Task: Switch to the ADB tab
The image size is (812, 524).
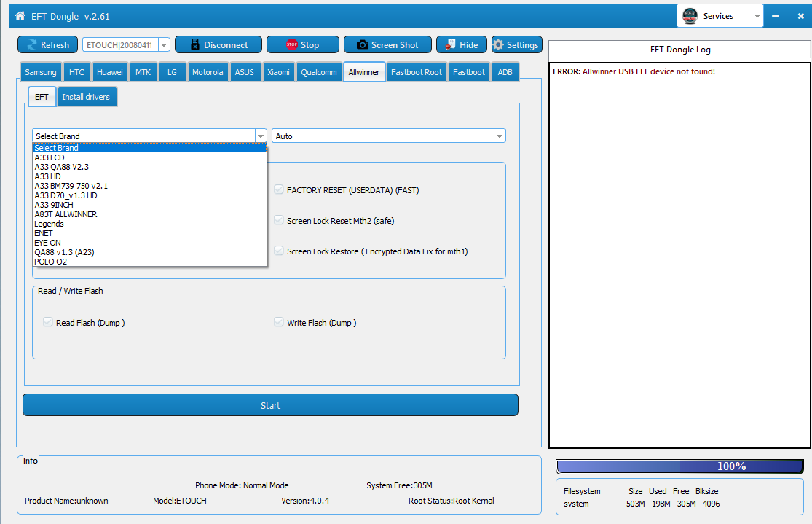Action: point(505,72)
